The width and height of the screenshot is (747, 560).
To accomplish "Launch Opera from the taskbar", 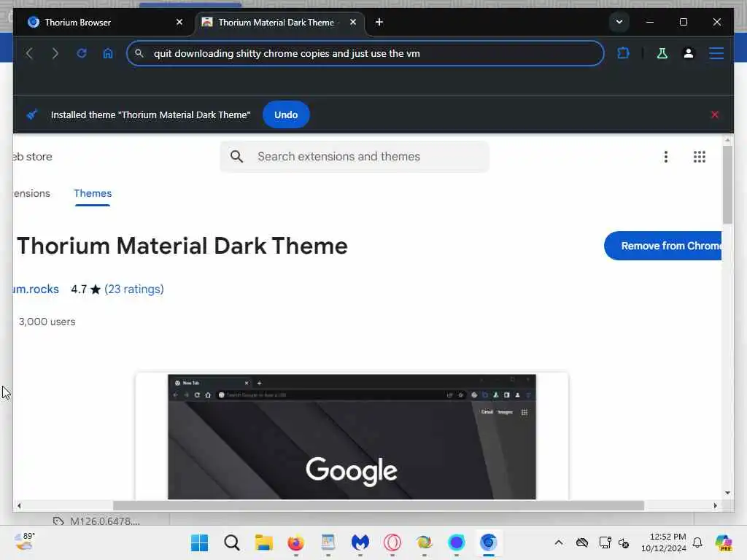I will (392, 542).
